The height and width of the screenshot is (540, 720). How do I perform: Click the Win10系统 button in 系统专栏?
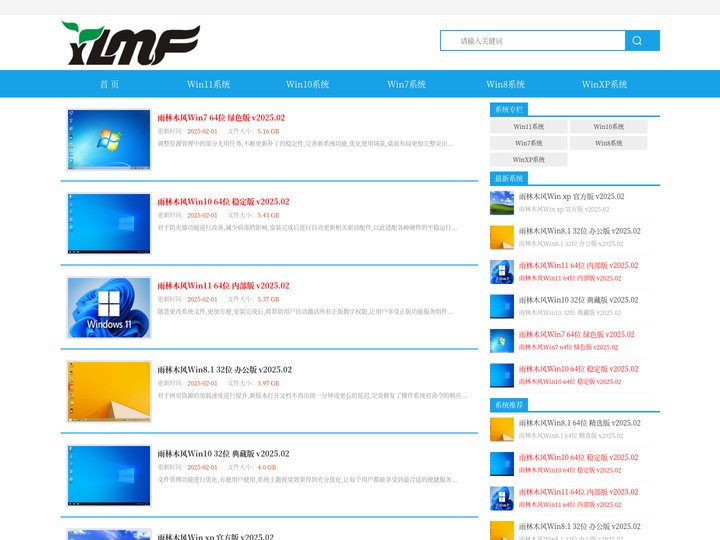click(x=608, y=126)
